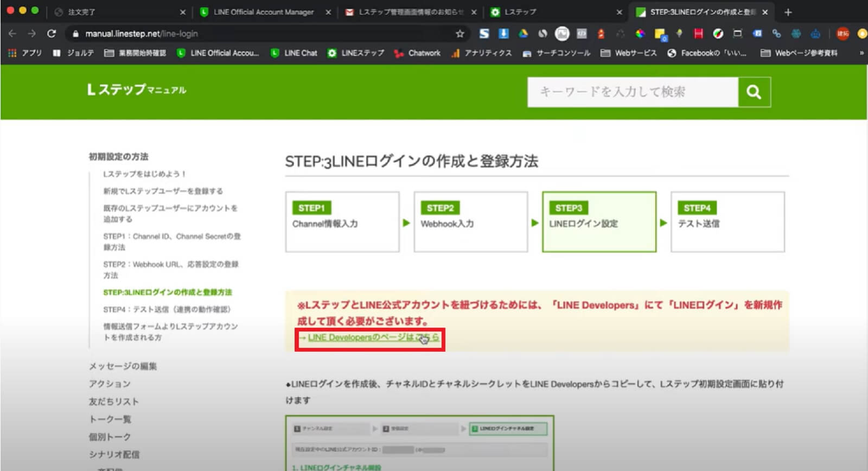
Task: Open the 業務開始時確認 bookmark folder
Action: 135,53
